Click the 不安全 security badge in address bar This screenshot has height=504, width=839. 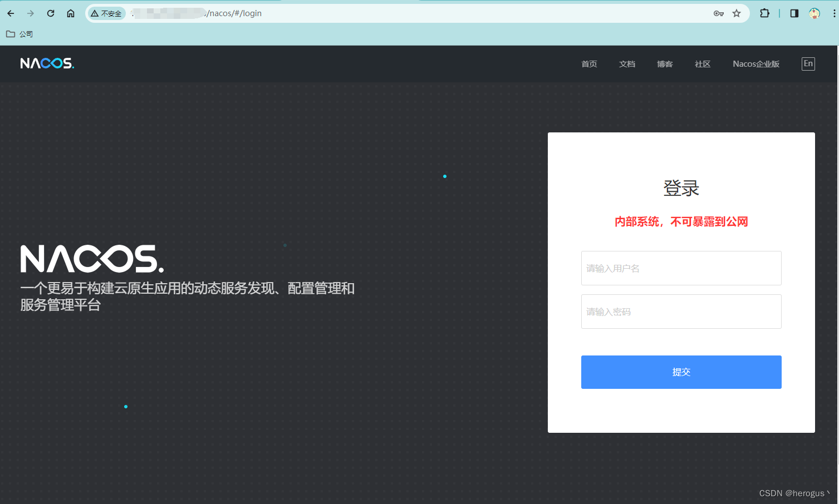[x=106, y=13]
